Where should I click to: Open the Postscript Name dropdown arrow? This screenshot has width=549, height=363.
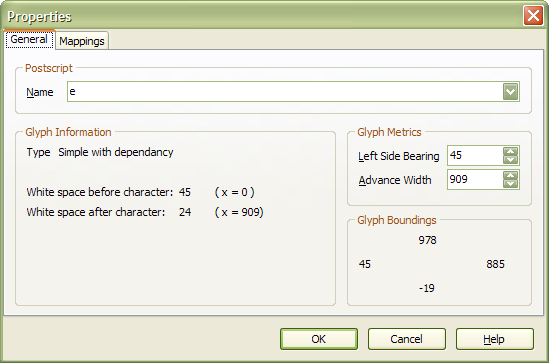[510, 92]
